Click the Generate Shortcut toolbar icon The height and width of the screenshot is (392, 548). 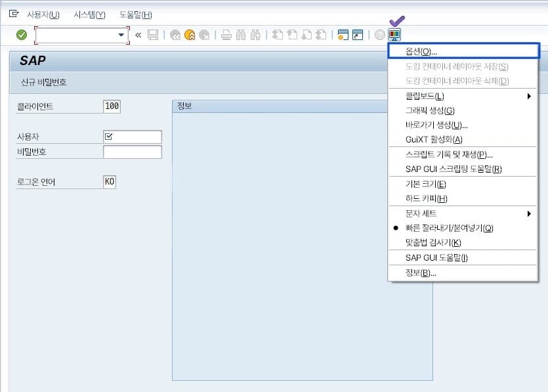click(x=358, y=35)
